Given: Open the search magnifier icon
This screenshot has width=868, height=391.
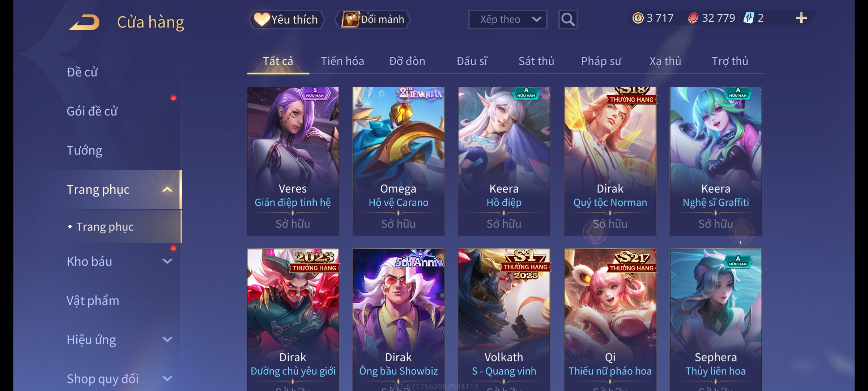Looking at the screenshot, I should [568, 20].
